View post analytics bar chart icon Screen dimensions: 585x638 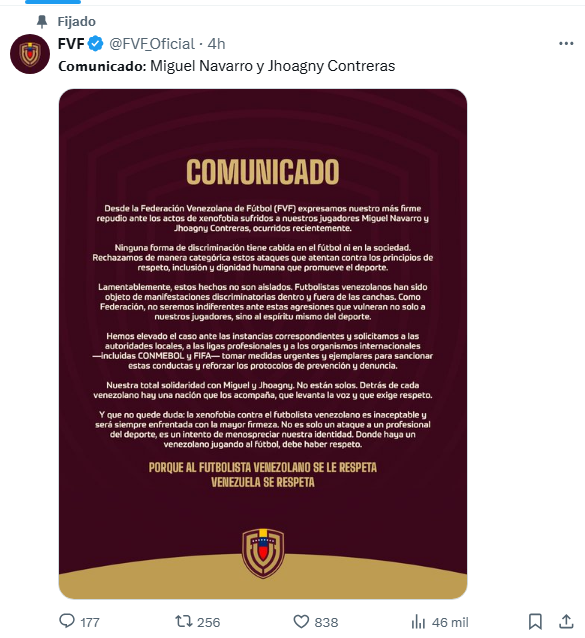(418, 622)
